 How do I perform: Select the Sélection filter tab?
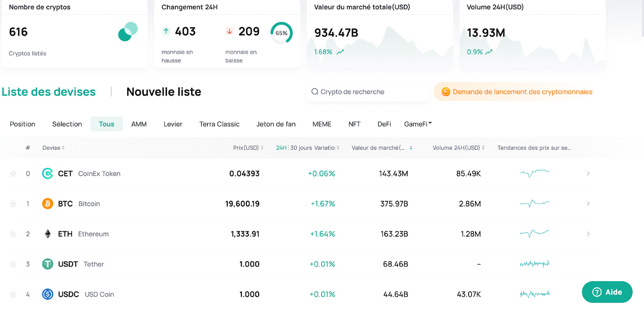(67, 124)
